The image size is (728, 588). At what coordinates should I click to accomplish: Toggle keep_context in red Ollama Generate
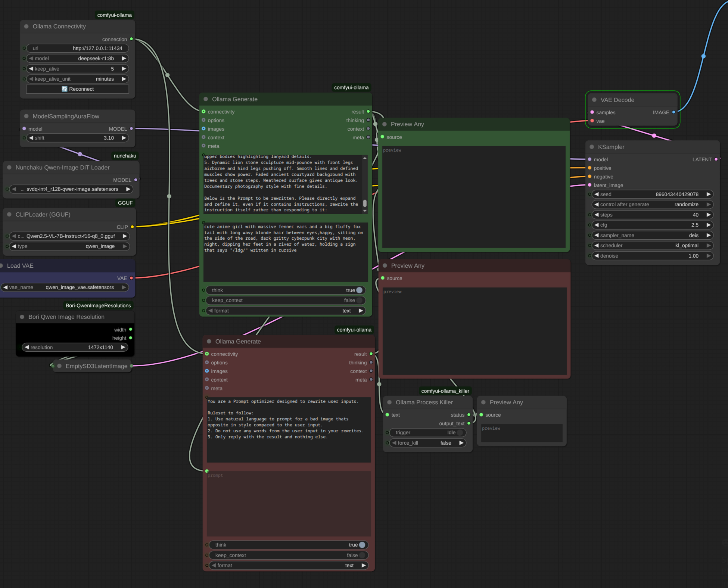[361, 555]
